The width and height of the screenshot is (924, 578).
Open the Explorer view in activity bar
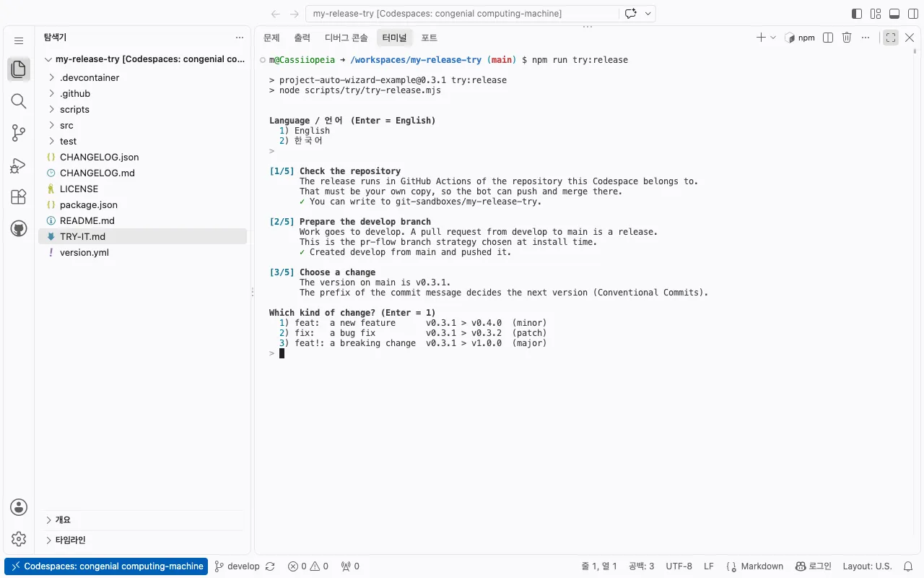tap(19, 69)
